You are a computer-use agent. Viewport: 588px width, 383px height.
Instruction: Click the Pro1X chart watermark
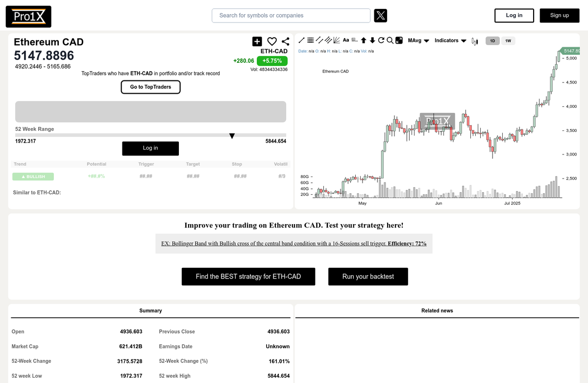[x=437, y=121]
